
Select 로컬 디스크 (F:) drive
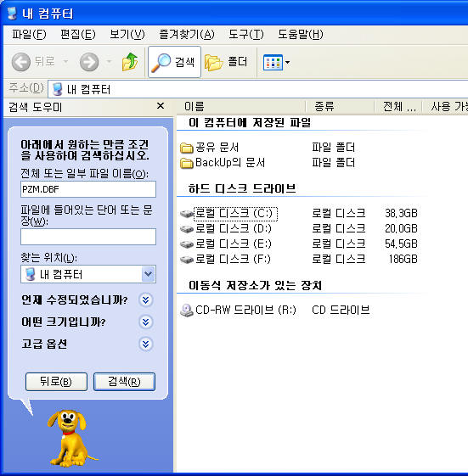tap(225, 260)
